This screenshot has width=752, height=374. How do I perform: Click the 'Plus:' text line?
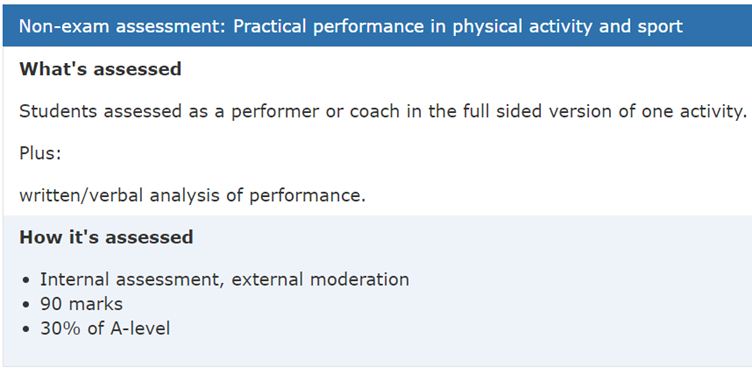[x=40, y=154]
